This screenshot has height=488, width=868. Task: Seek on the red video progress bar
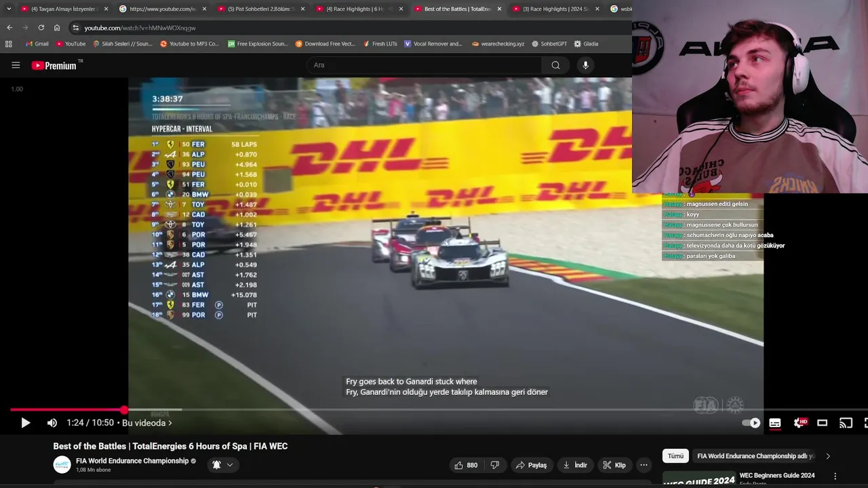tap(66, 410)
